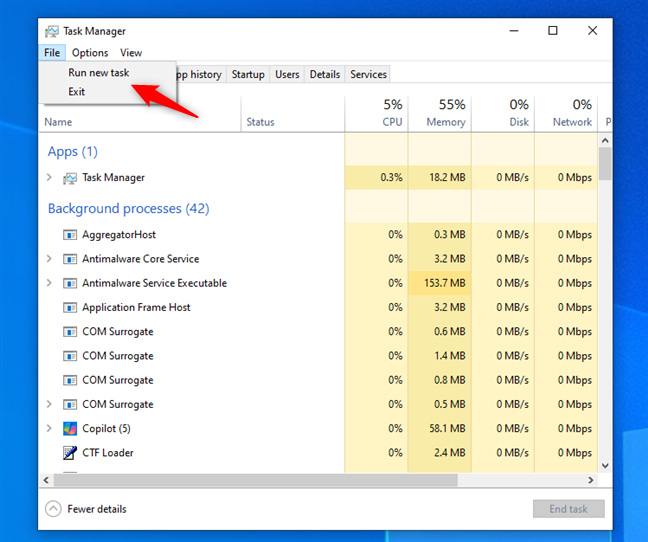648x542 pixels.
Task: Collapse view with Fewer details chevron
Action: [x=53, y=509]
